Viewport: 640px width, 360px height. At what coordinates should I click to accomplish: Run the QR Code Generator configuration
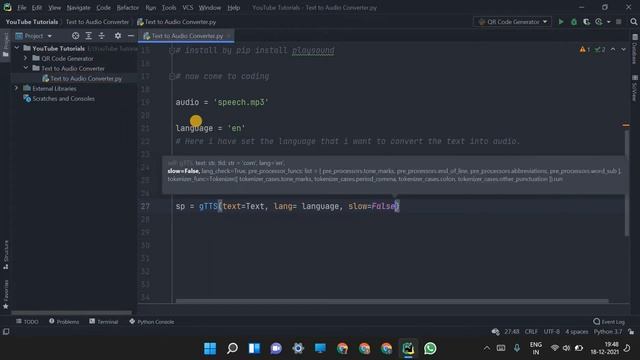pyautogui.click(x=561, y=22)
